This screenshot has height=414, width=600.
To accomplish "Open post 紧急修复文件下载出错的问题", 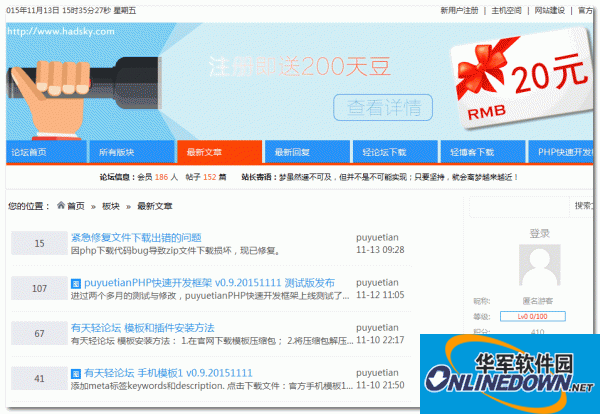I will click(136, 238).
